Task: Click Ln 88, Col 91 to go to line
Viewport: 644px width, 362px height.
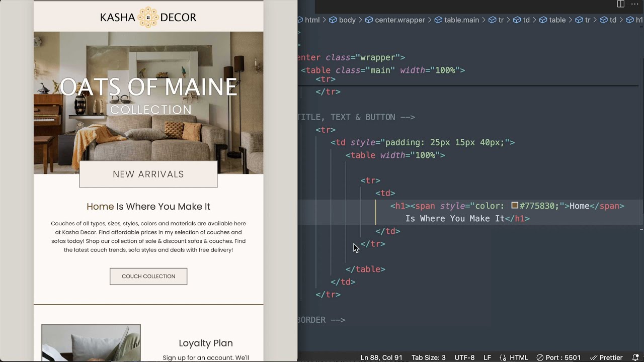Action: tap(381, 357)
